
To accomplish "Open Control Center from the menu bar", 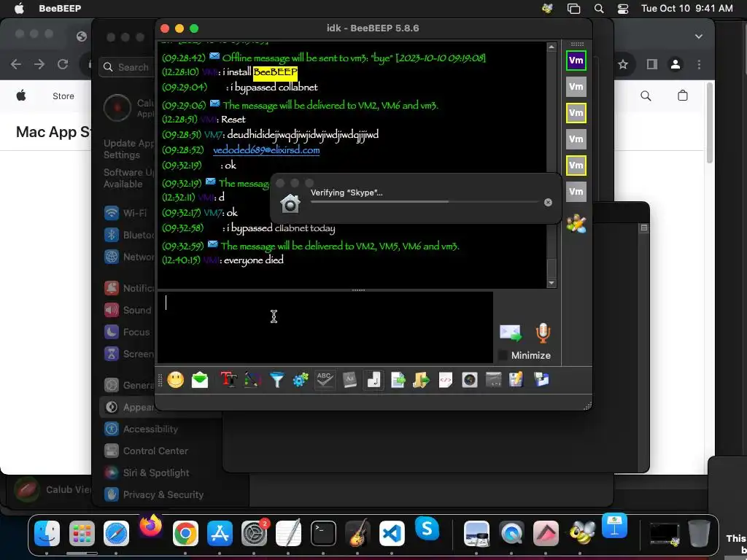I will click(x=623, y=9).
